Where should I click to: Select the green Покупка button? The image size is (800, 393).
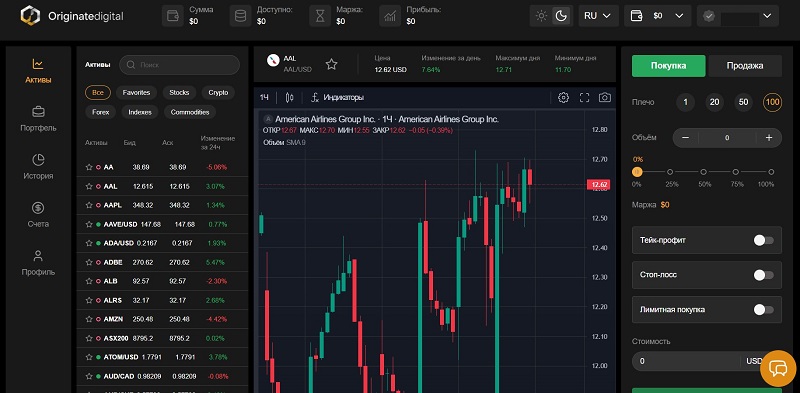point(668,66)
